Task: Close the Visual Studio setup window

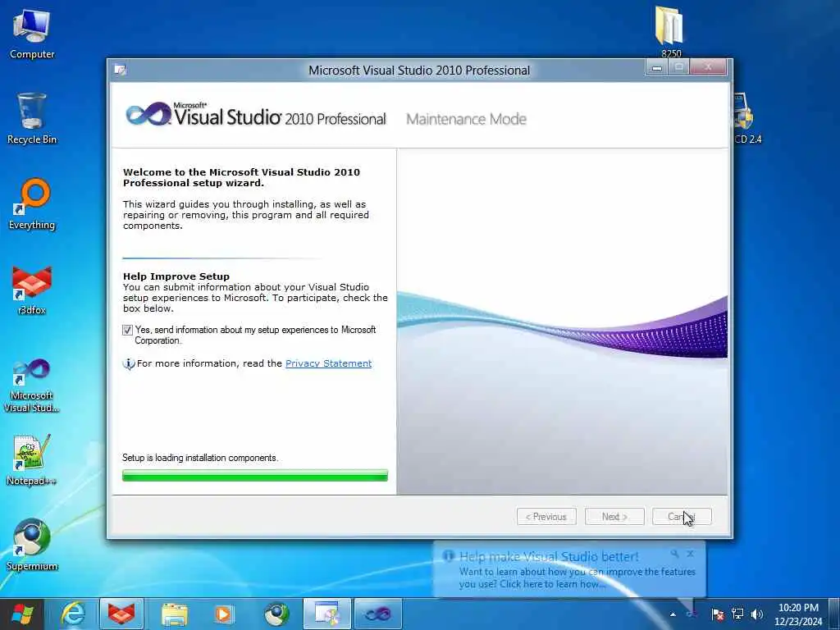Action: [x=708, y=67]
